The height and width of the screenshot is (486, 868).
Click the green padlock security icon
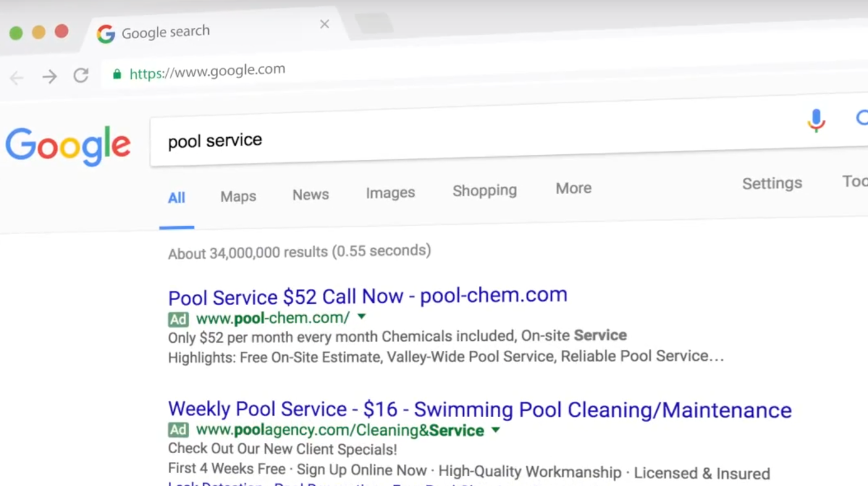[117, 74]
